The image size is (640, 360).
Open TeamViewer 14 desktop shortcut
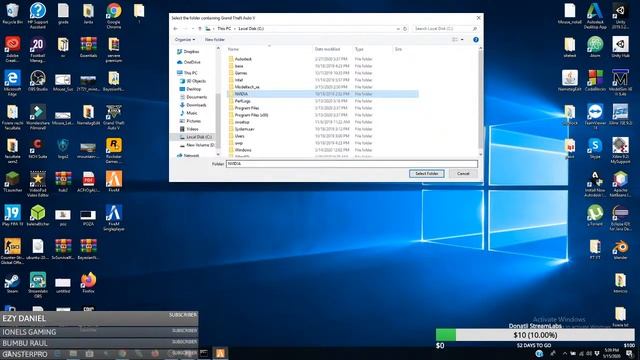[x=595, y=117]
